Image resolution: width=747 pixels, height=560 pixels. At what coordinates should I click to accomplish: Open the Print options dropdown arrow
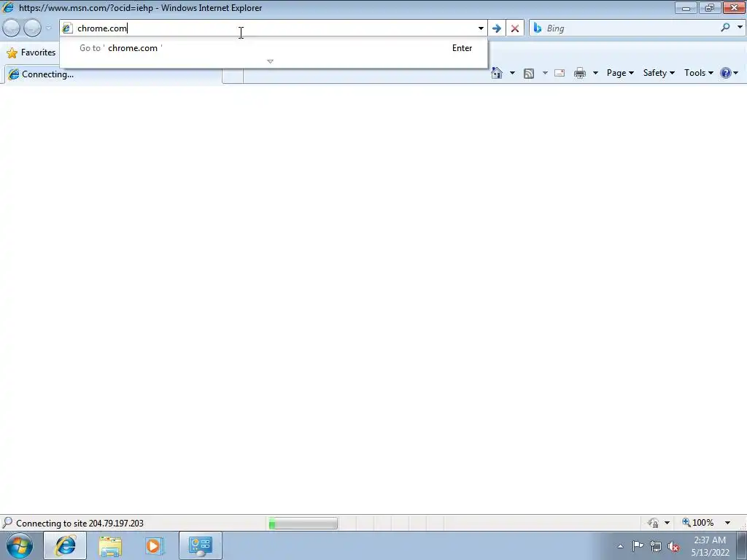coord(595,73)
